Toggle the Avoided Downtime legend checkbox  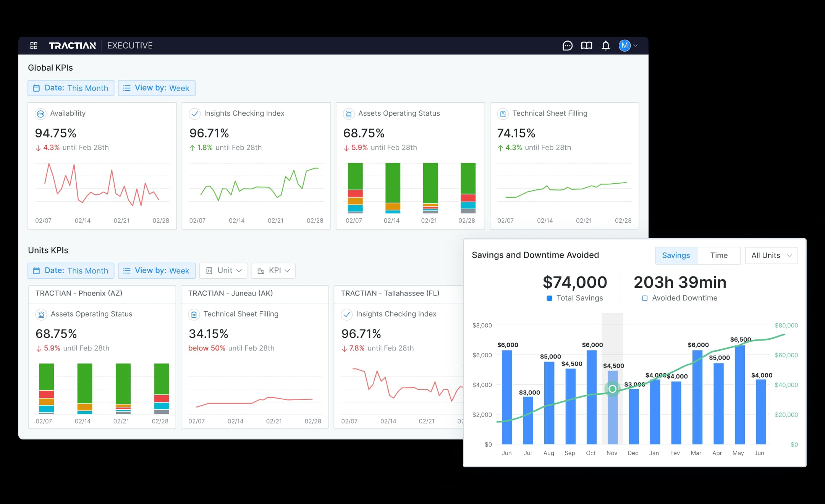click(645, 298)
